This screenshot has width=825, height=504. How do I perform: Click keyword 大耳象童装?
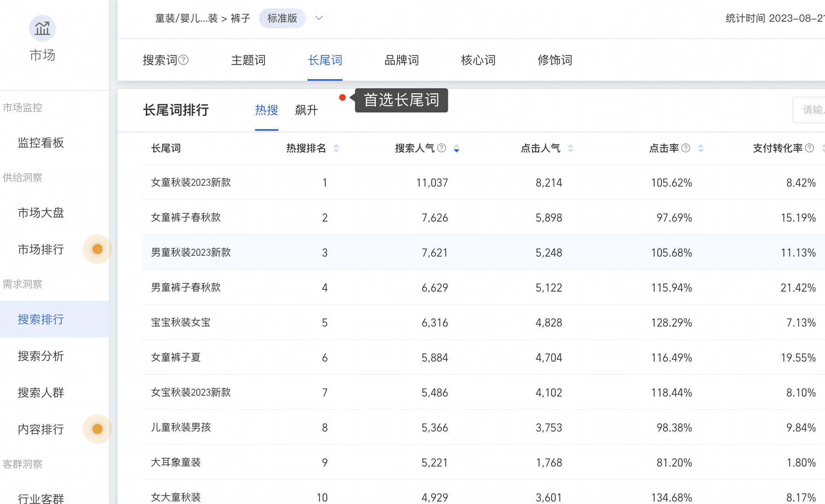(x=176, y=462)
